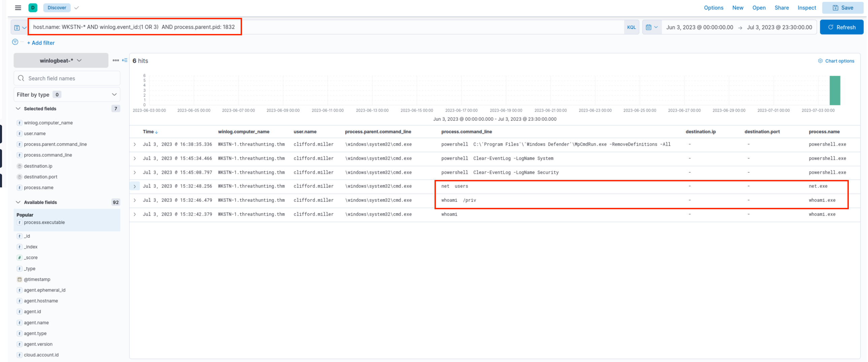Click the Discover app badge
This screenshot has width=868, height=362.
[57, 8]
